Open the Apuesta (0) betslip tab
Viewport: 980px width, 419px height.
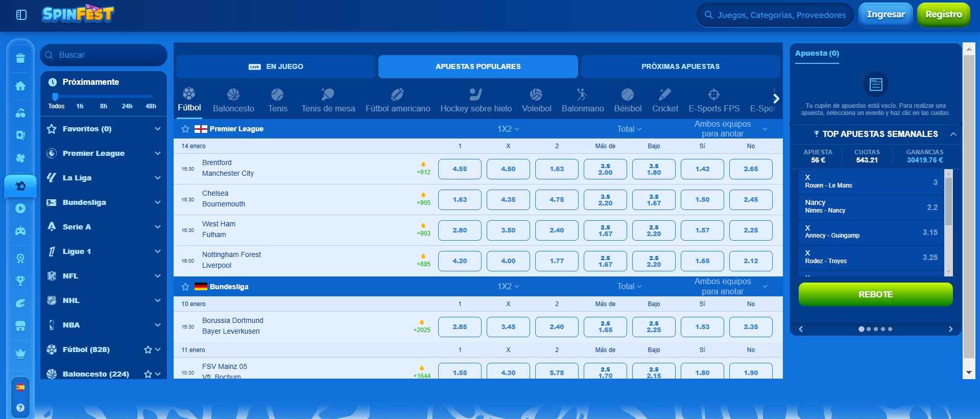click(x=817, y=54)
